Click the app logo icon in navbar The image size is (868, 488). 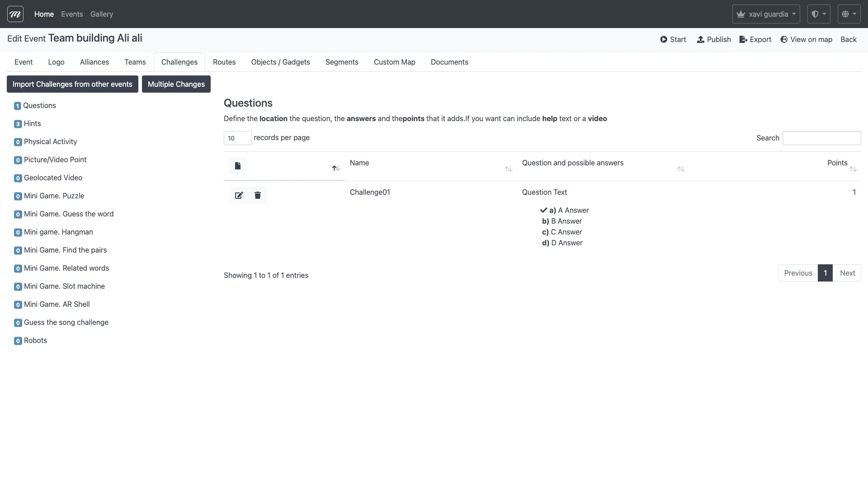[x=15, y=14]
